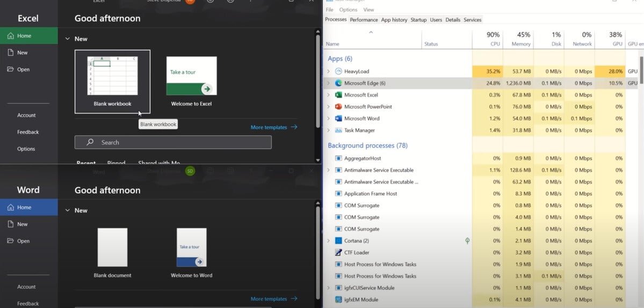Switch to the App history tab

click(x=394, y=20)
